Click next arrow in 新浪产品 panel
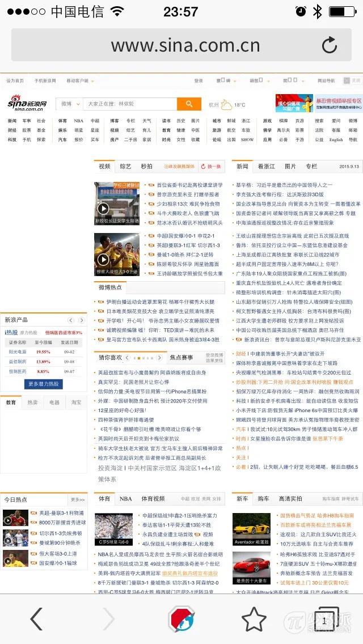Image resolution: width=363 pixels, height=644 pixels. (x=82, y=320)
